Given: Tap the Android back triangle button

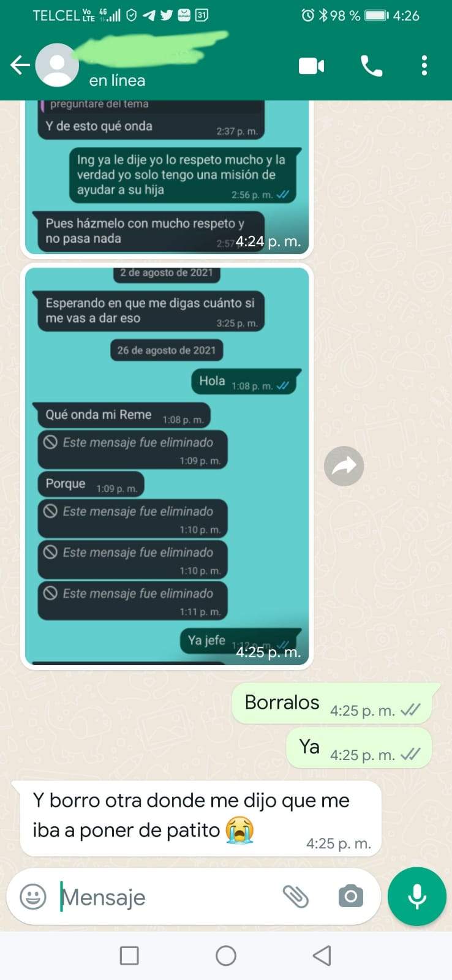Looking at the screenshot, I should point(322,956).
